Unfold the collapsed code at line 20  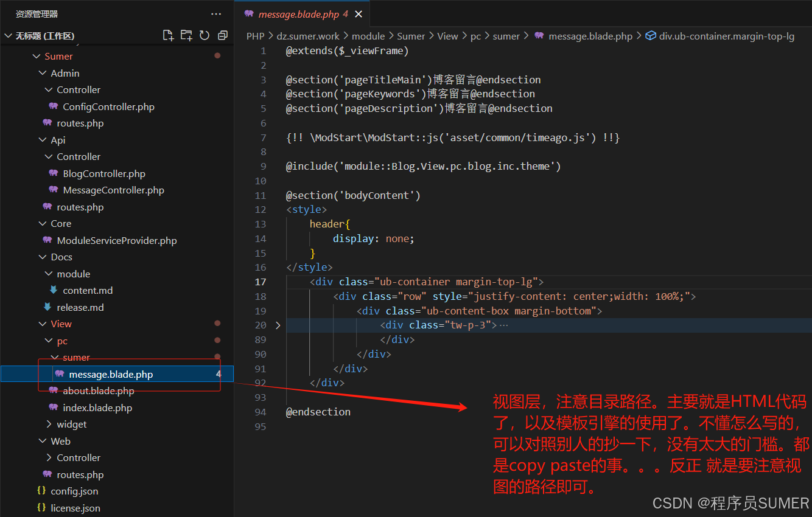(278, 325)
